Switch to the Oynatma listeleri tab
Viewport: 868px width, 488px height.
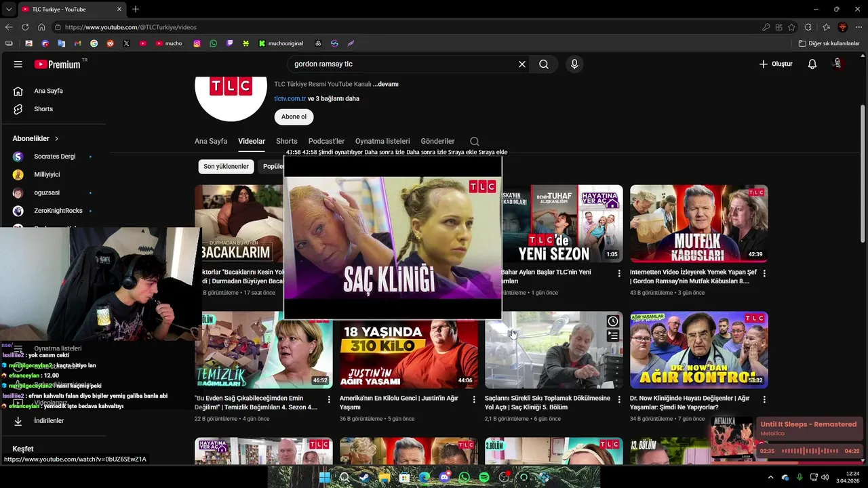coord(382,141)
